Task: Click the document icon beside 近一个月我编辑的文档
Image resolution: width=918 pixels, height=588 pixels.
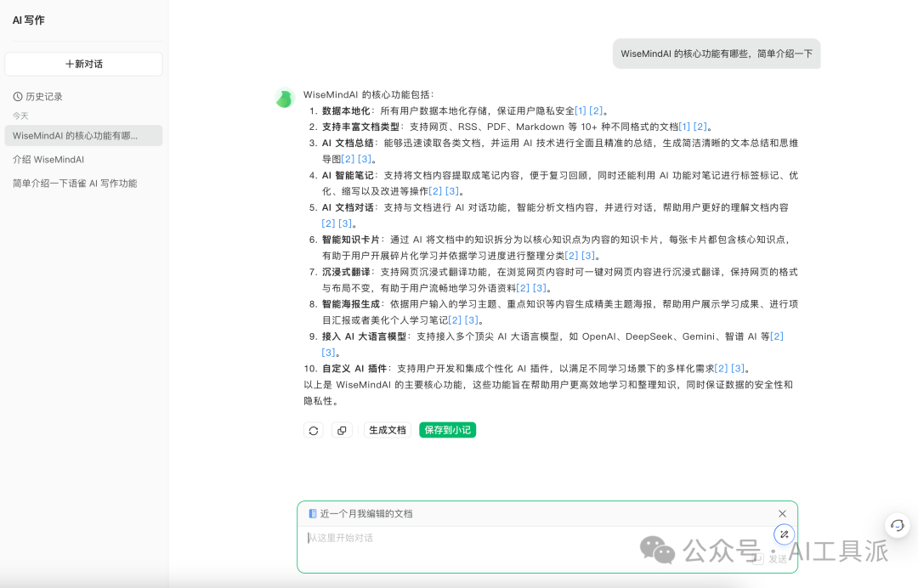Action: pyautogui.click(x=313, y=514)
